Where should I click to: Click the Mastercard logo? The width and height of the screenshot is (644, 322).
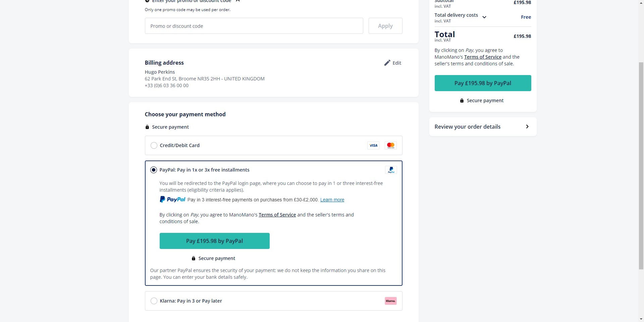coord(391,145)
